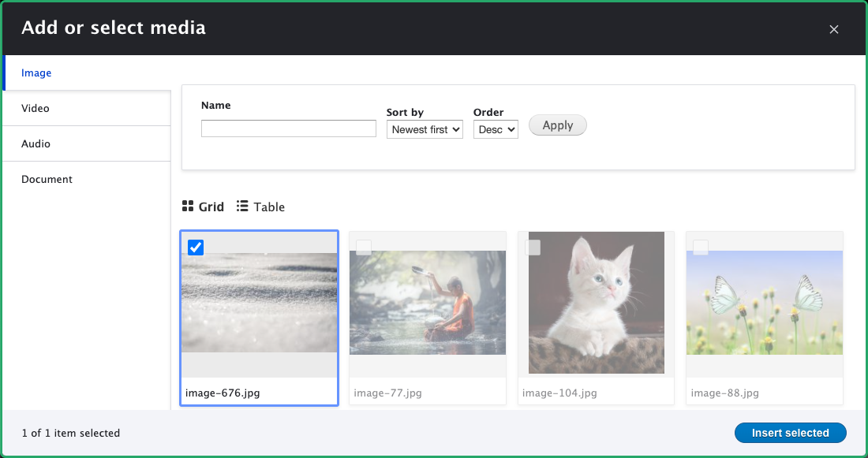Image resolution: width=868 pixels, height=458 pixels.
Task: Focus the Name search field
Action: click(289, 128)
